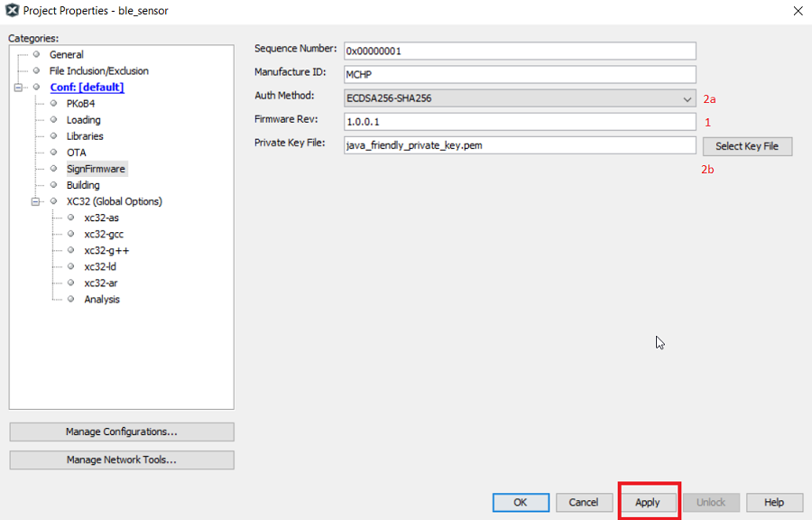This screenshot has height=520, width=812.
Task: Open the Libraries category
Action: click(85, 136)
